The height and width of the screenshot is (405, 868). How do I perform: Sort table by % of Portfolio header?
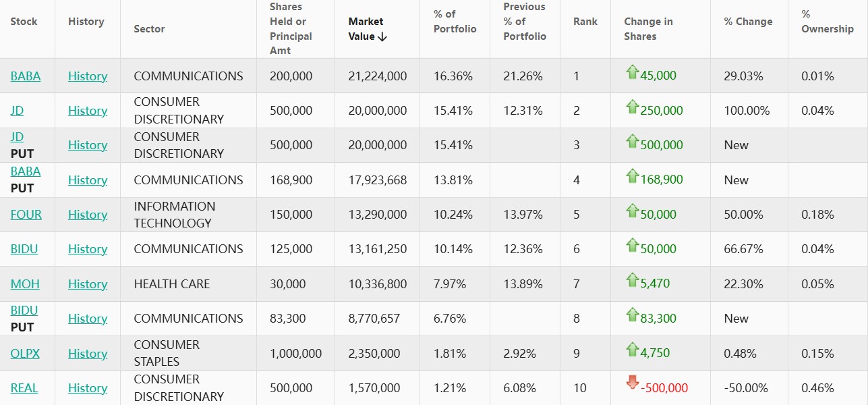point(455,22)
